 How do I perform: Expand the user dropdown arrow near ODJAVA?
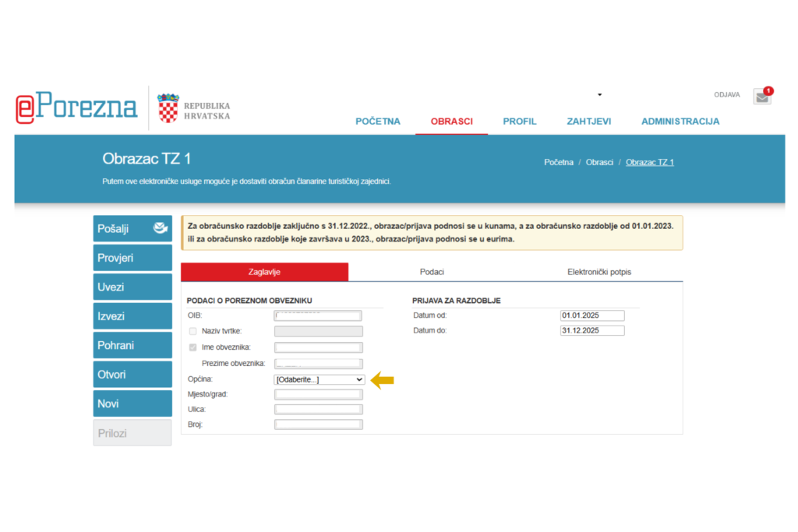point(599,94)
